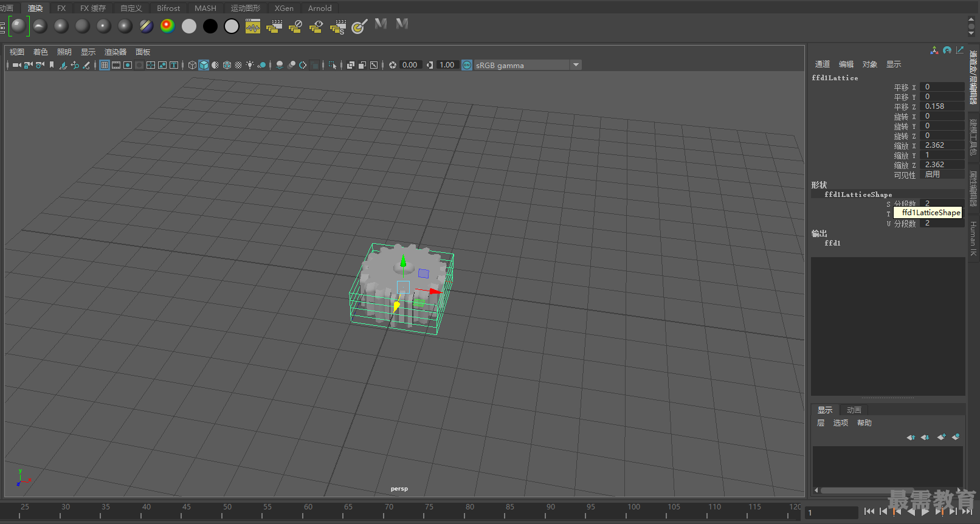This screenshot has width=980, height=524.
Task: Click the exposure value field 0.00
Action: tap(410, 65)
